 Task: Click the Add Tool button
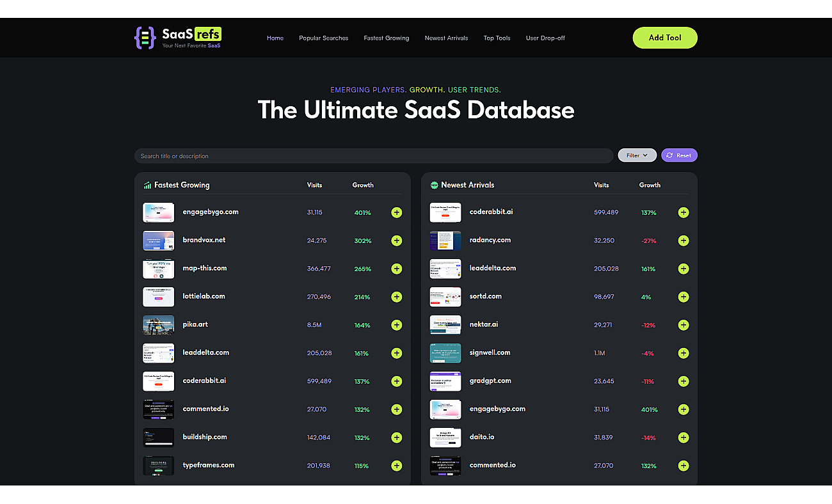click(665, 38)
